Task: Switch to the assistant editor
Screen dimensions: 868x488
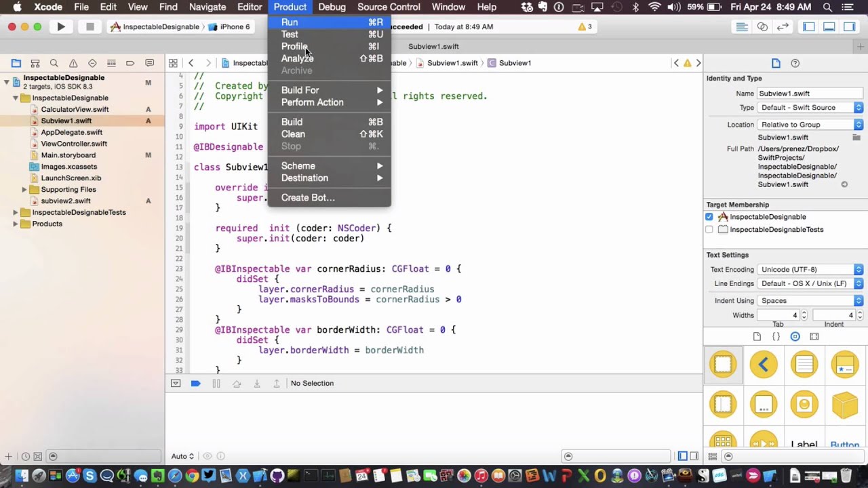Action: (x=762, y=27)
